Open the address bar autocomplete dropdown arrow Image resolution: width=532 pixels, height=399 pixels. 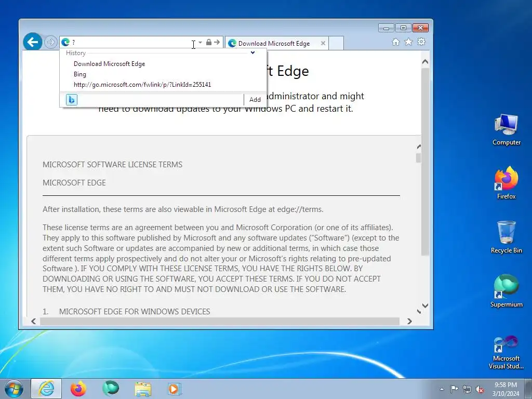200,43
